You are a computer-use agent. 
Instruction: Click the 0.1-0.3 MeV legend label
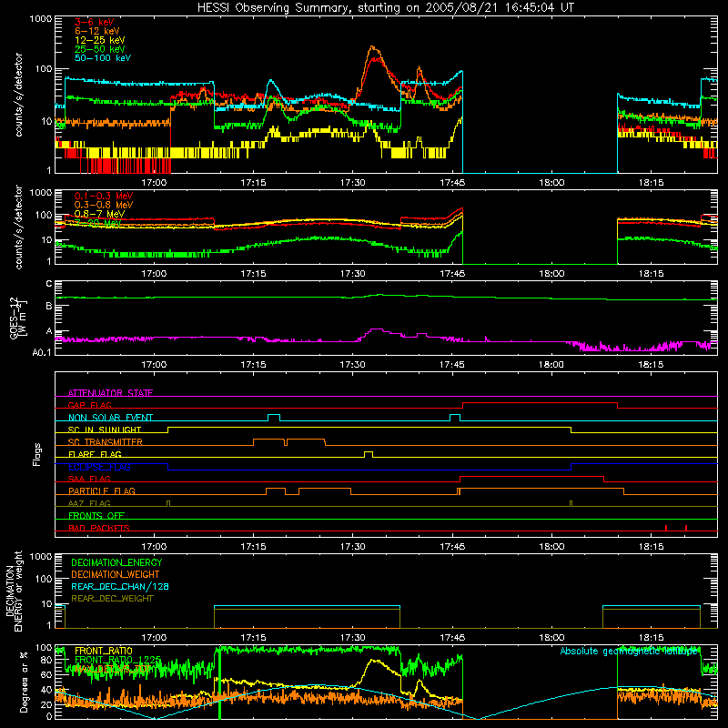(104, 196)
